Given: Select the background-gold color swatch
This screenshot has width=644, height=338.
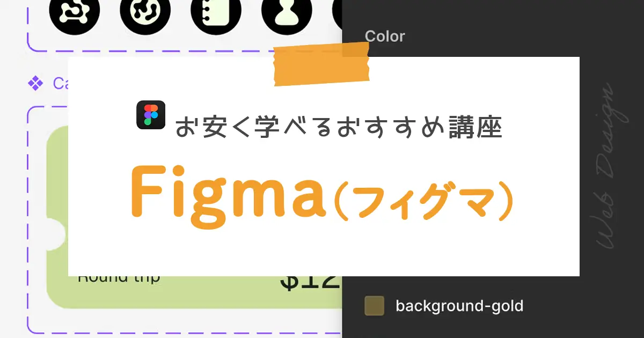Looking at the screenshot, I should point(374,306).
